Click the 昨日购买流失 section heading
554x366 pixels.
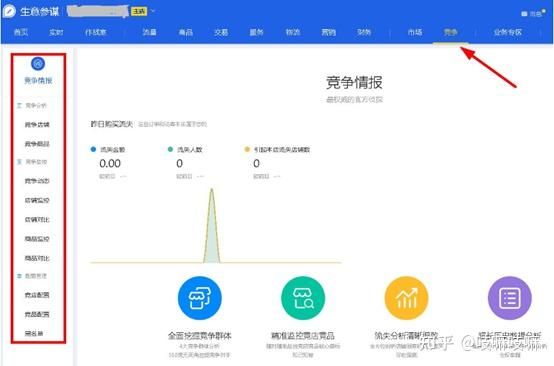(x=112, y=124)
